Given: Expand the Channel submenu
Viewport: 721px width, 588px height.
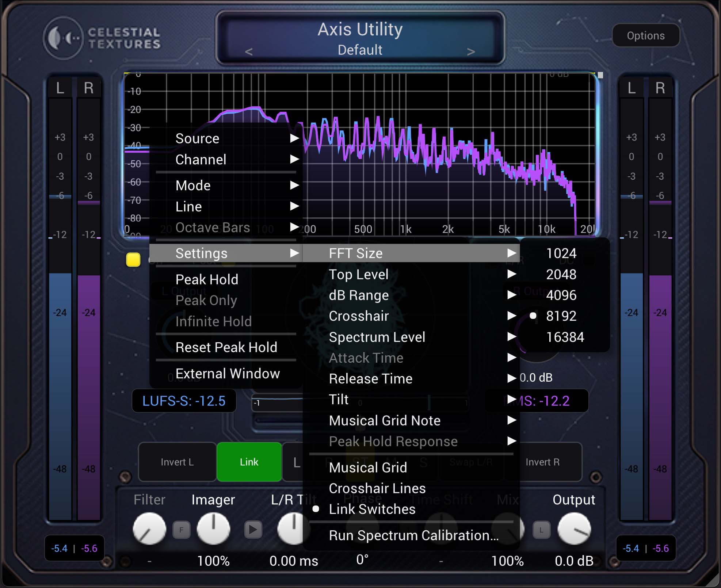Looking at the screenshot, I should pyautogui.click(x=226, y=160).
